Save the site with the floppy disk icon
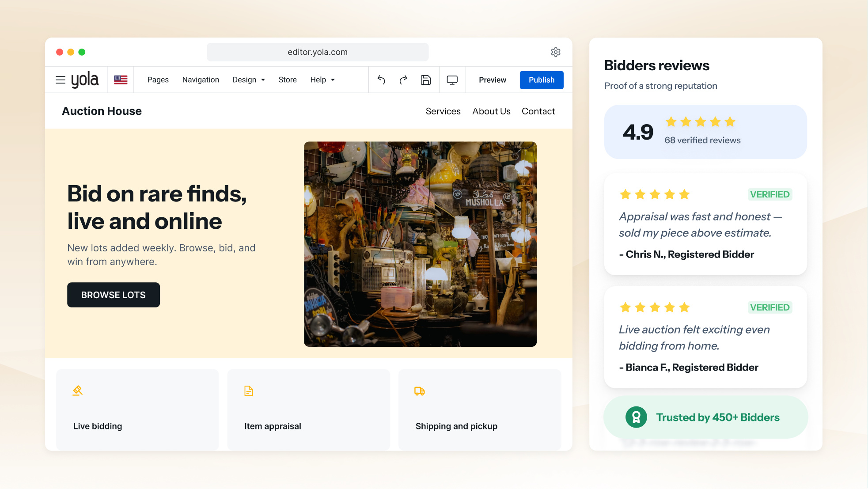Viewport: 868px width, 489px height. click(426, 80)
